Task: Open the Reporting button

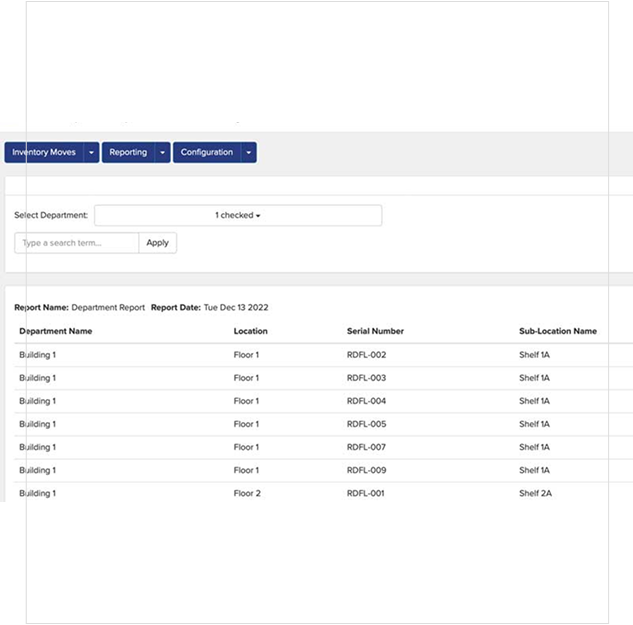Action: pyautogui.click(x=128, y=152)
